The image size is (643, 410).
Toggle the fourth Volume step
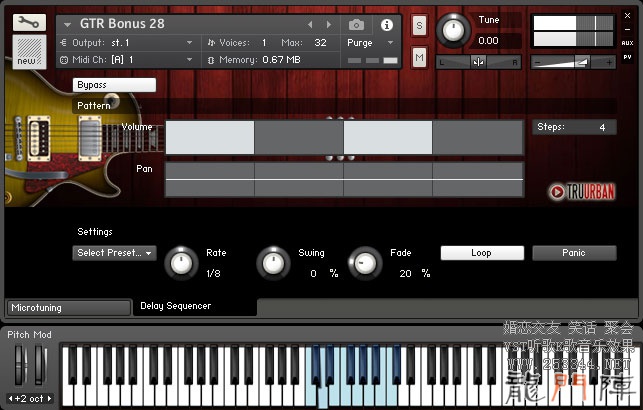click(478, 137)
